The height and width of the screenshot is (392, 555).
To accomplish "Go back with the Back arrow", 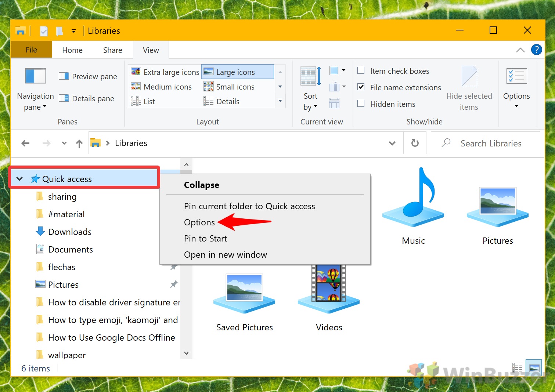I will (x=25, y=143).
